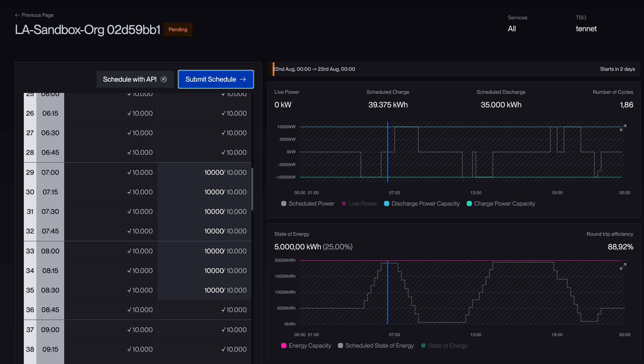Toggle the Scheduled Power legend series

coord(308,204)
